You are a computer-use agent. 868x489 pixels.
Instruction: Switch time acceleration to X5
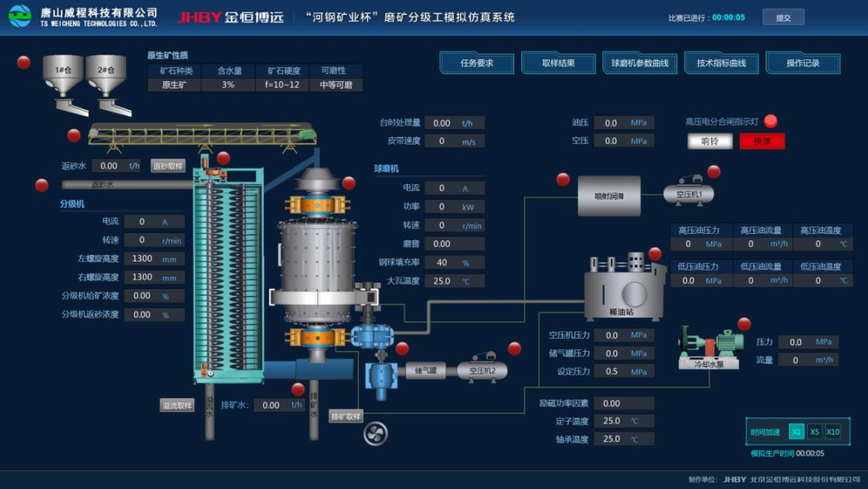(x=814, y=431)
